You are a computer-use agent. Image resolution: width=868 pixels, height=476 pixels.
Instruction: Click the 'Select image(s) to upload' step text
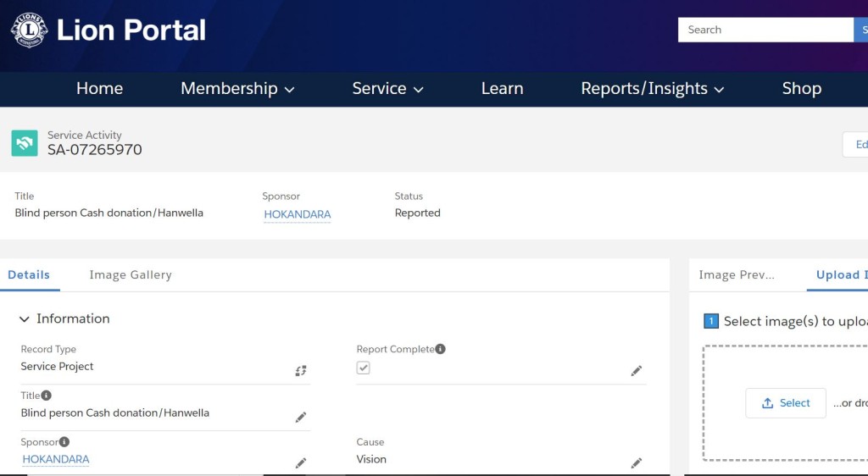[795, 322]
